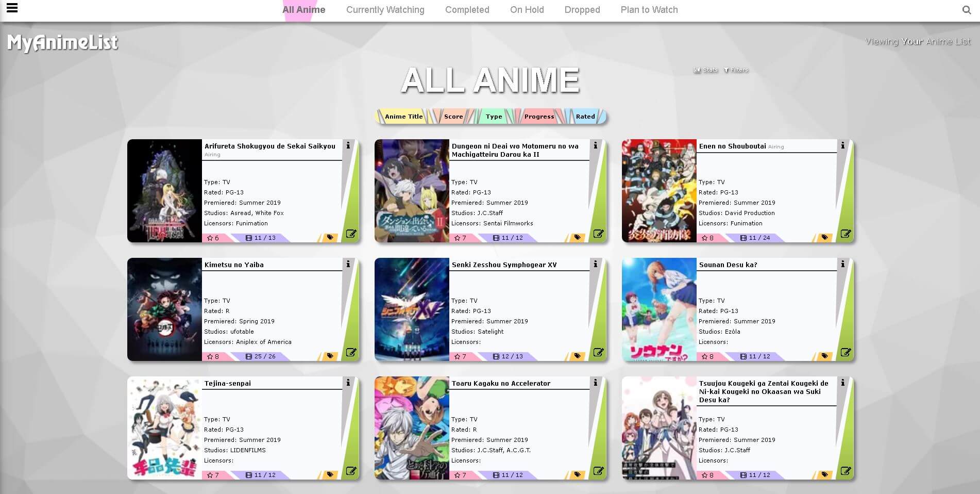This screenshot has width=980, height=494.
Task: Click Enen no Shouboutai progress 11 / 24
Action: [x=755, y=238]
